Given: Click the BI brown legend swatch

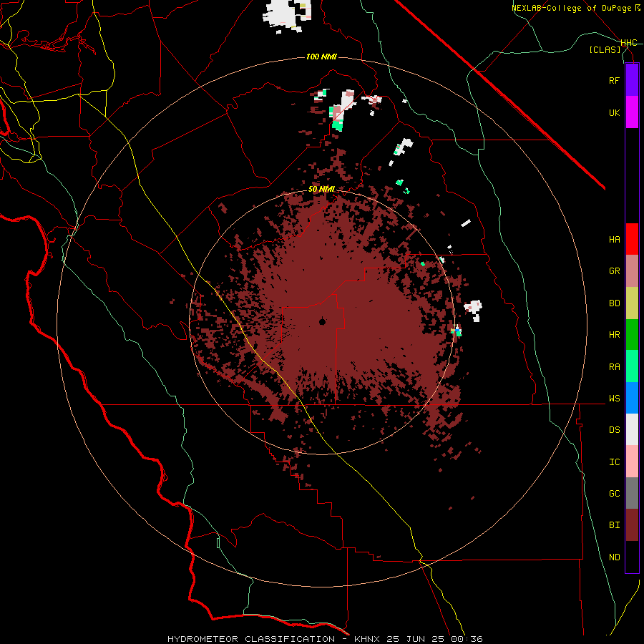Looking at the screenshot, I should [632, 525].
